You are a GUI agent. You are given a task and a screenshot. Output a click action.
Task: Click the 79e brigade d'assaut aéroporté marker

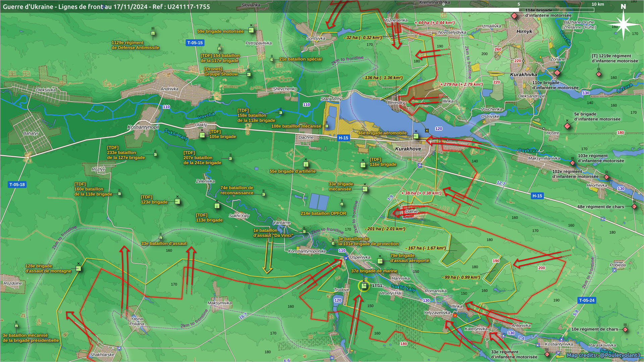(380, 261)
